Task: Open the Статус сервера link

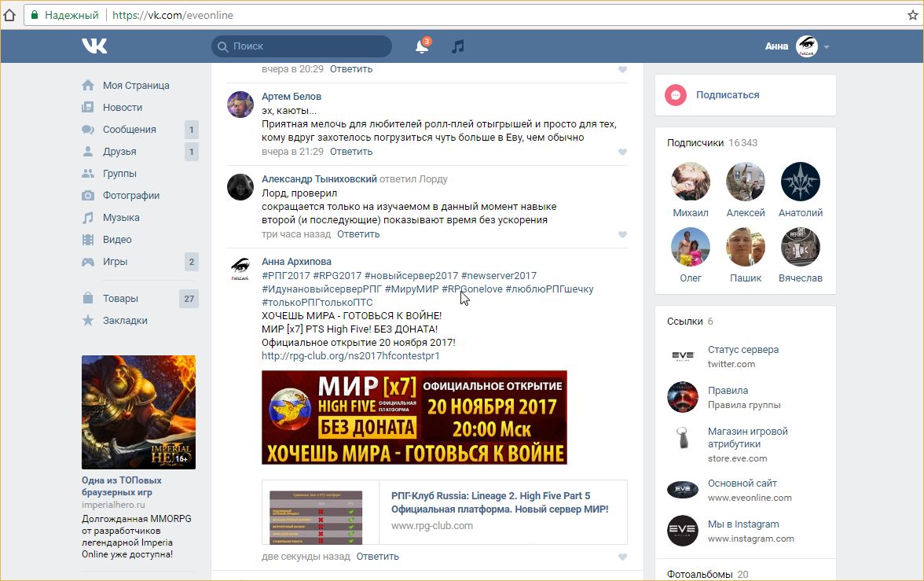Action: (x=743, y=350)
